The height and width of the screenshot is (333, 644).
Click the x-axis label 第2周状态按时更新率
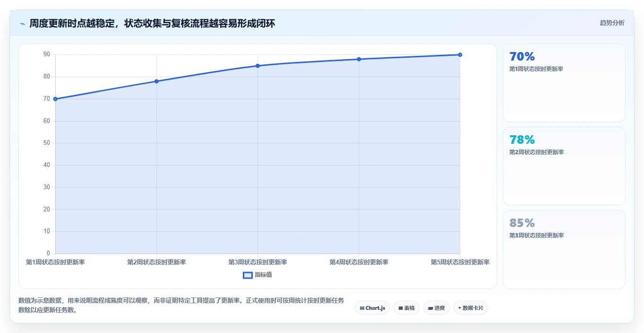[x=156, y=262]
